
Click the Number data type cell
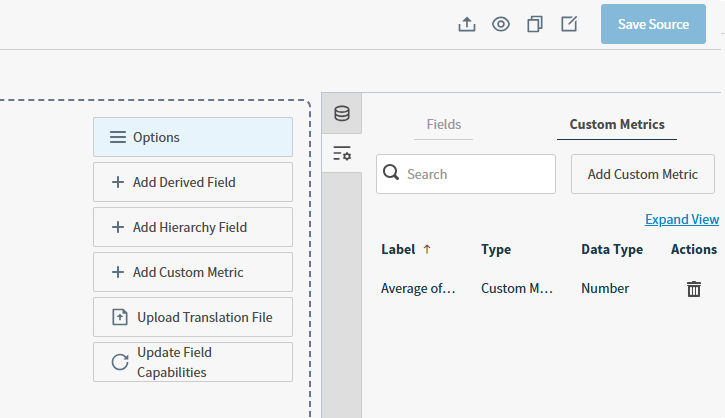coord(605,289)
